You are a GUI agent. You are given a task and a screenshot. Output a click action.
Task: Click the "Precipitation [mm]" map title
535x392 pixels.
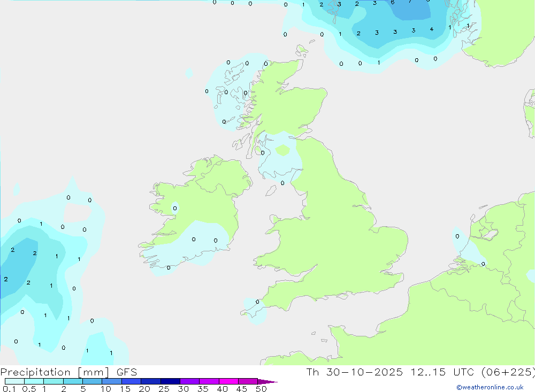55,372
